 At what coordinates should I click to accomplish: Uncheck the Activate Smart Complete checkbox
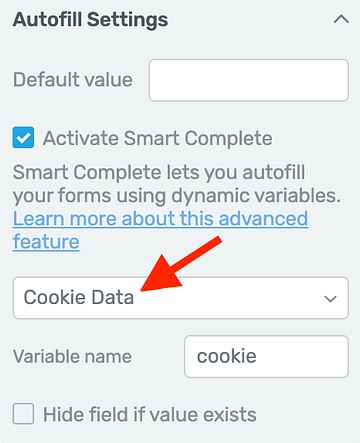(23, 137)
